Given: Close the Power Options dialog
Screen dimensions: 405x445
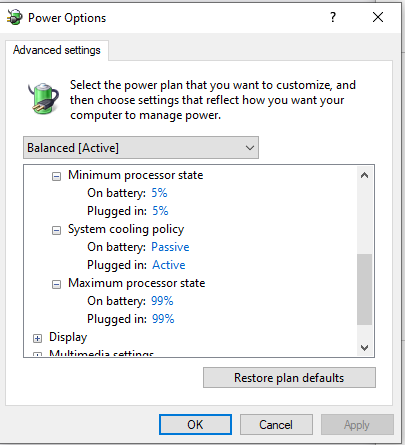Looking at the screenshot, I should point(378,17).
